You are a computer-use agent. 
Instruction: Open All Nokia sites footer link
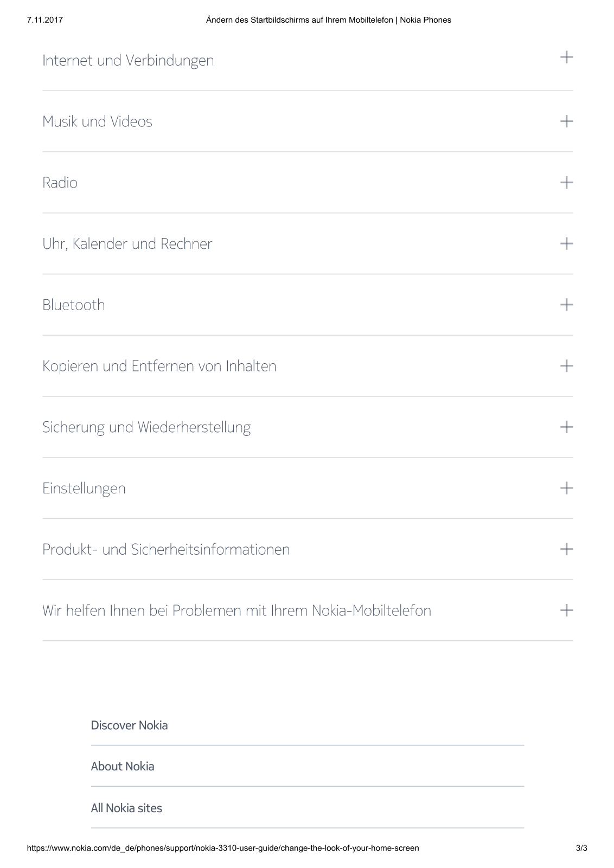pyautogui.click(x=126, y=808)
